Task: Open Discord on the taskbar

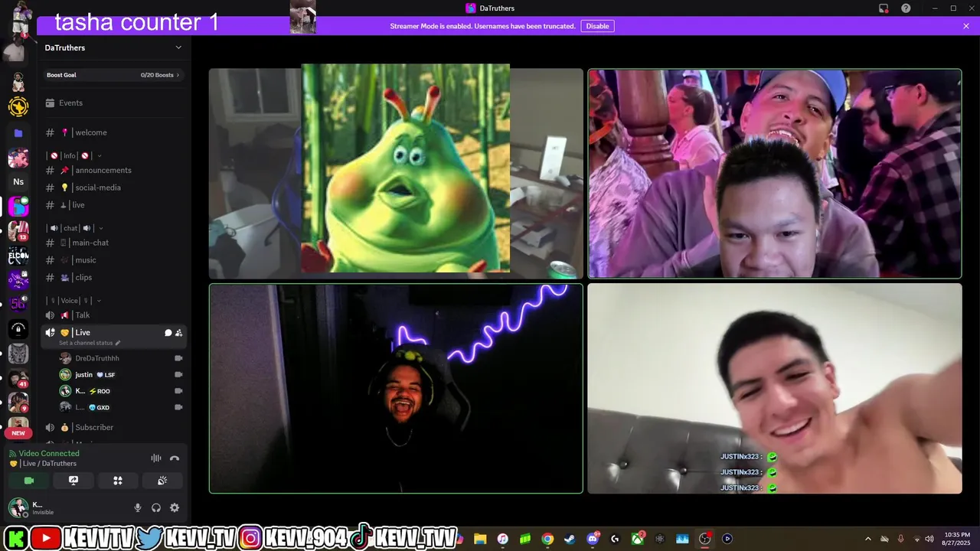Action: [x=593, y=539]
